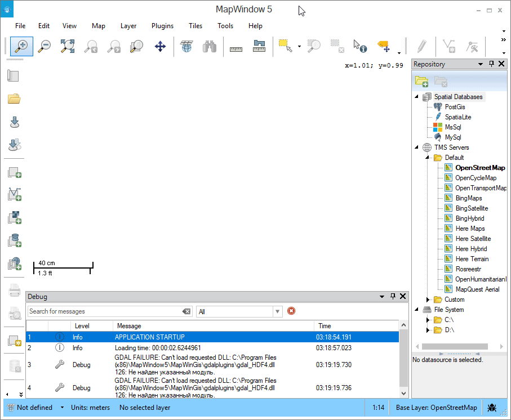Screen dimensions: 511x420
Task: Activate the Pan tool
Action: pos(160,47)
